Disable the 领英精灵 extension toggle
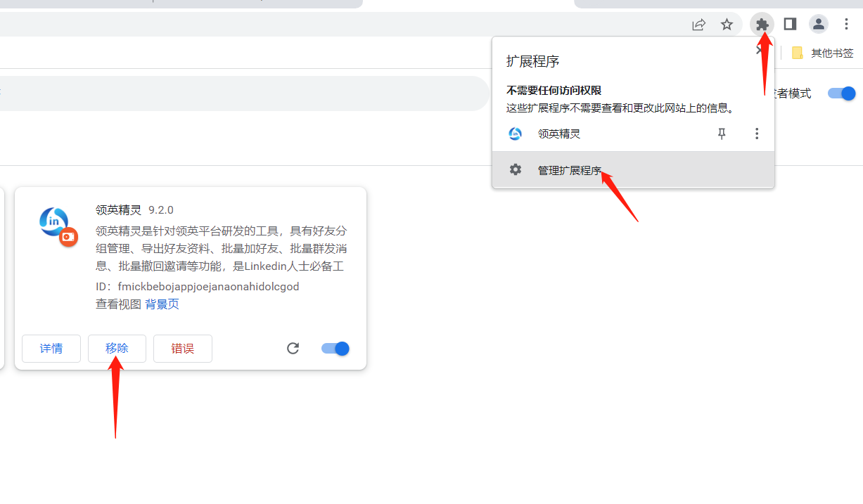This screenshot has width=863, height=504. (x=335, y=348)
